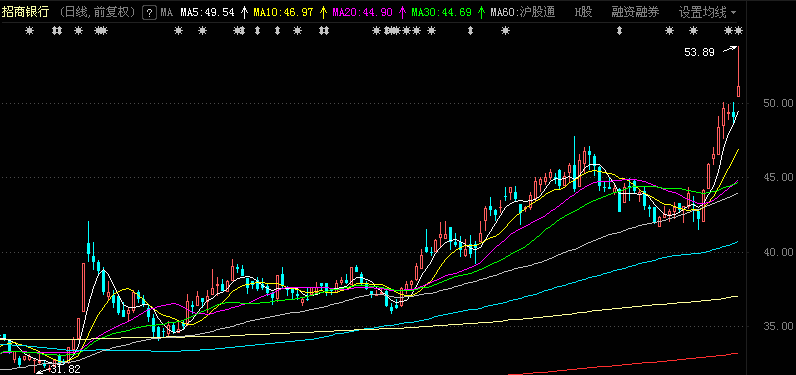Viewport: 796px width, 375px height.
Task: Click the 31.82 low price label
Action: (x=66, y=369)
